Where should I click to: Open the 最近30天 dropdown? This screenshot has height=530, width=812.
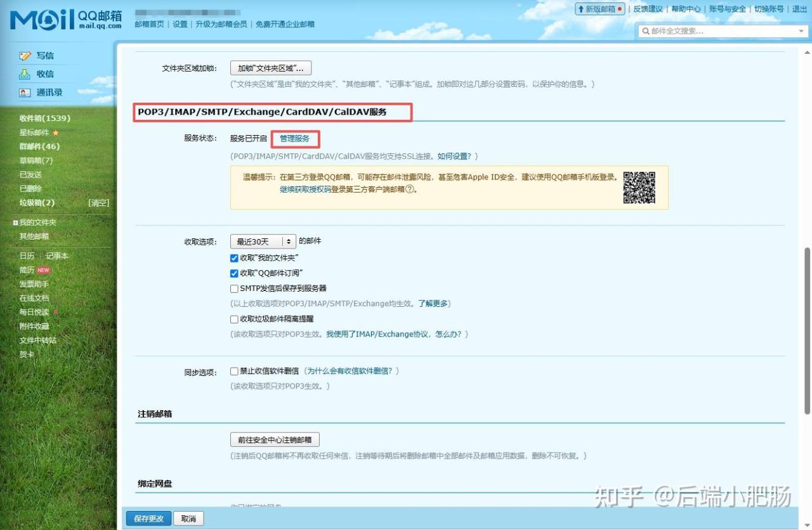[x=263, y=242]
